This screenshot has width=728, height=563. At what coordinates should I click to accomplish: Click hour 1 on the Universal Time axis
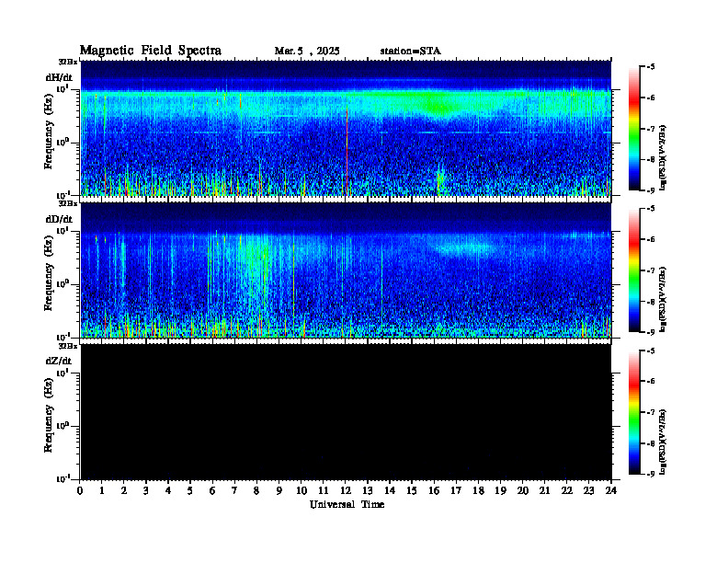tap(102, 491)
